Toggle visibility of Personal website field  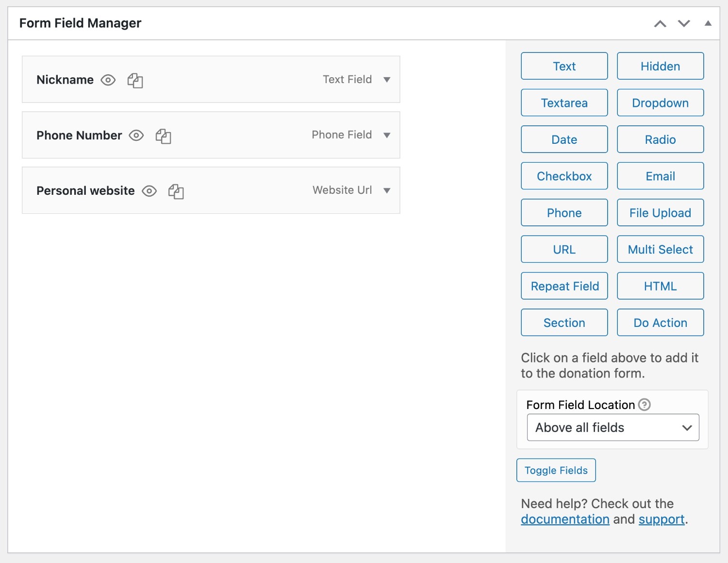point(149,191)
